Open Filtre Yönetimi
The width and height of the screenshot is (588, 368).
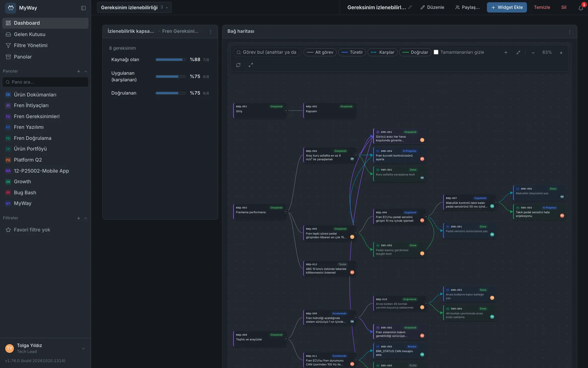[x=45, y=45]
